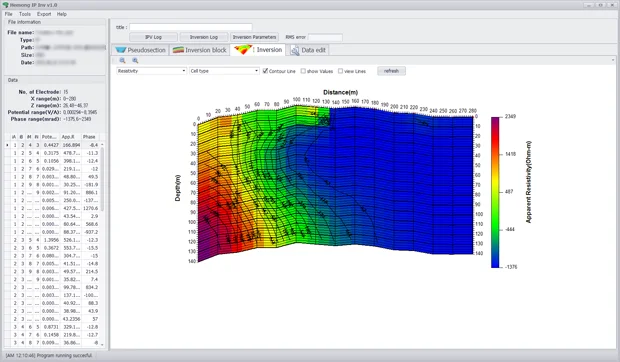Click the zoom out magnifier icon
Viewport: 620px width, 362px height.
click(123, 60)
